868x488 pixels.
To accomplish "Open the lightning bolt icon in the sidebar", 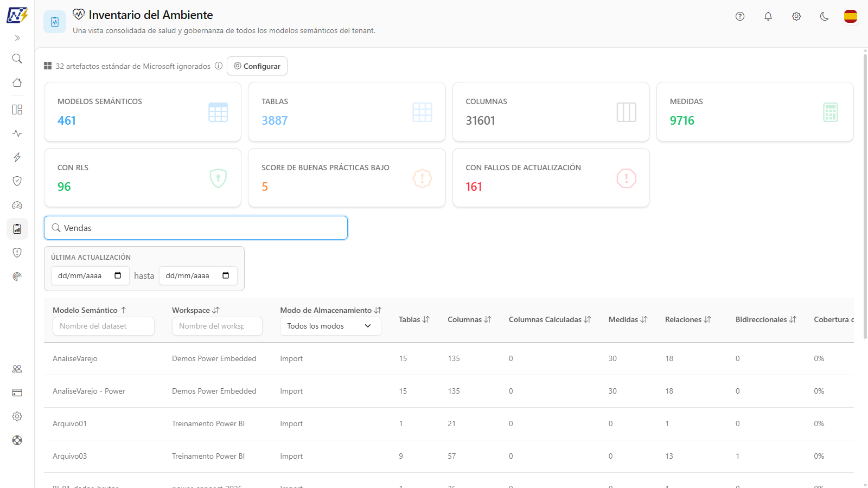I will (x=17, y=157).
